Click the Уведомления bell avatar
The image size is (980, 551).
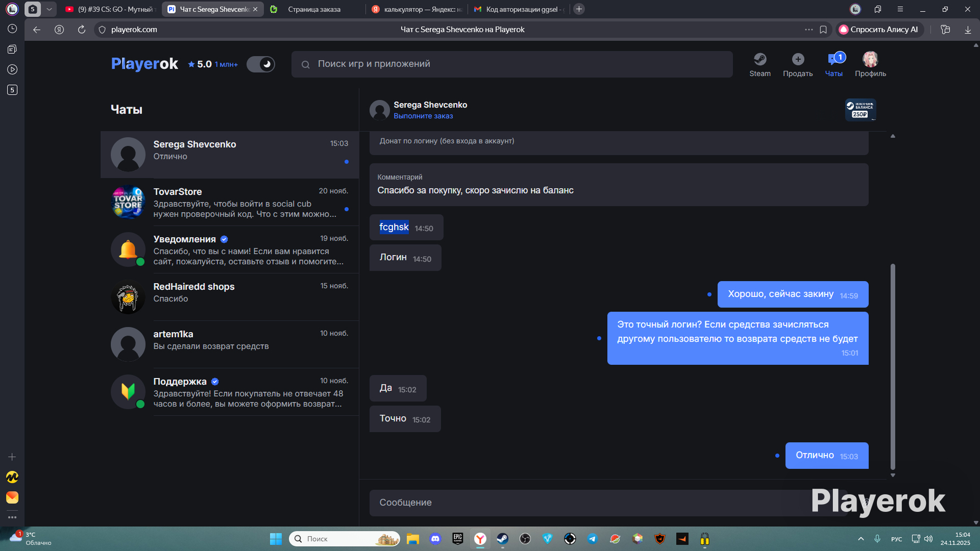(128, 250)
